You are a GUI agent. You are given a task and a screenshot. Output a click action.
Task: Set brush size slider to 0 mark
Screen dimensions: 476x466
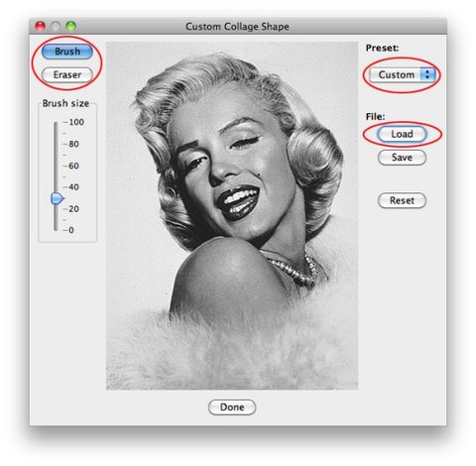pyautogui.click(x=56, y=230)
